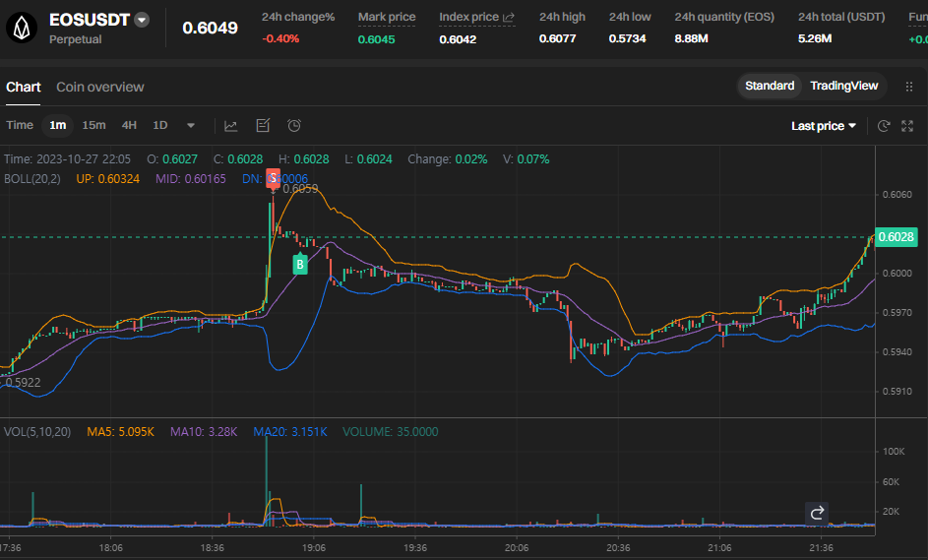Enter fullscreen chart mode icon
928x560 pixels.
(907, 126)
